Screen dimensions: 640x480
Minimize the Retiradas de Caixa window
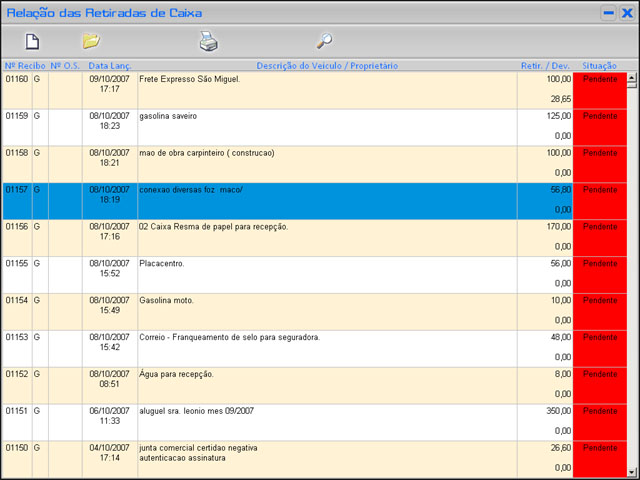[x=608, y=13]
